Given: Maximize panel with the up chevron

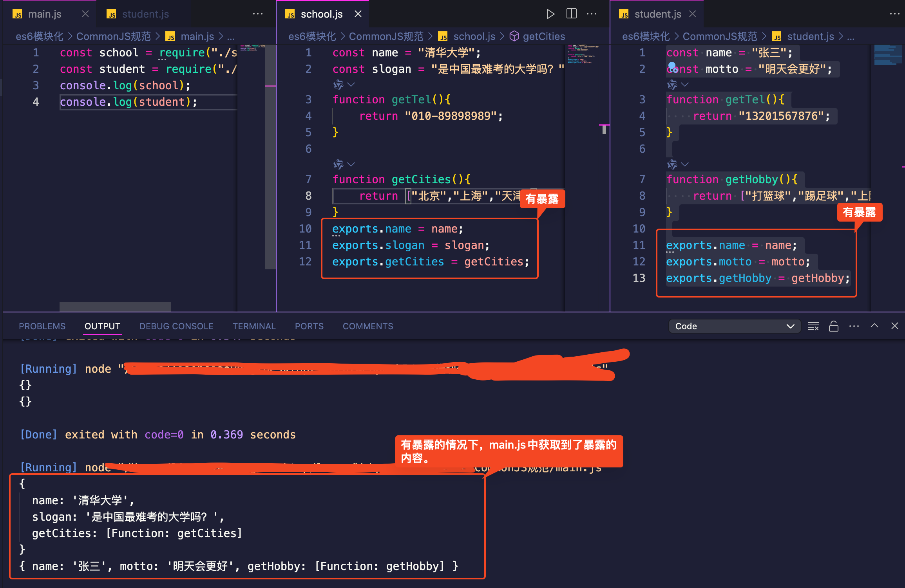Looking at the screenshot, I should (874, 326).
